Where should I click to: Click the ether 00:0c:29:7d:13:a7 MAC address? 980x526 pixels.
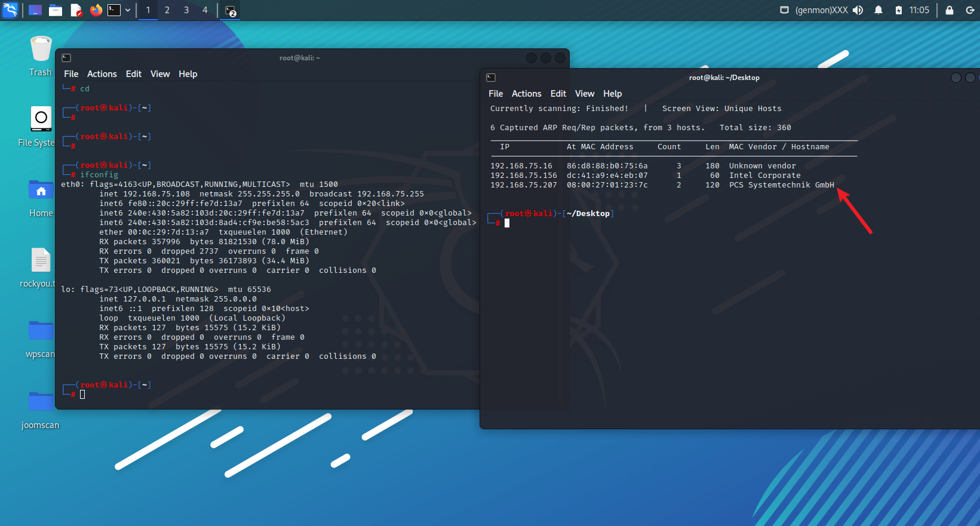154,232
